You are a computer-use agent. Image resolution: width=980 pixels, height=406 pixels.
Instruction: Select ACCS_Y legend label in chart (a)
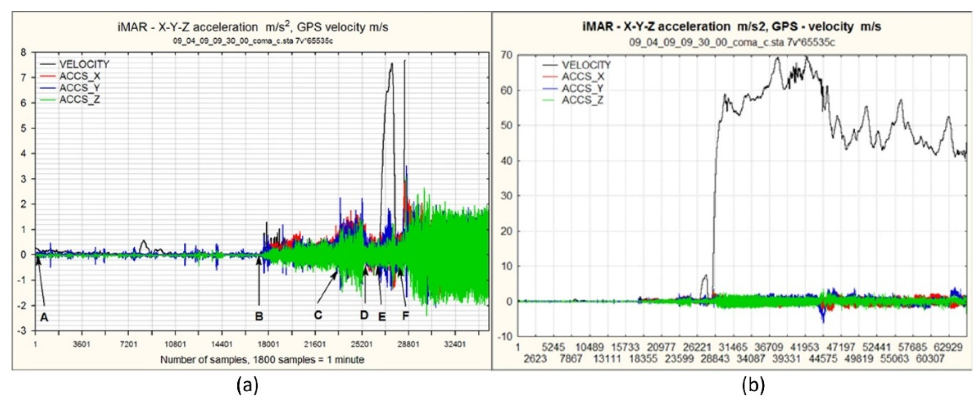(x=79, y=88)
